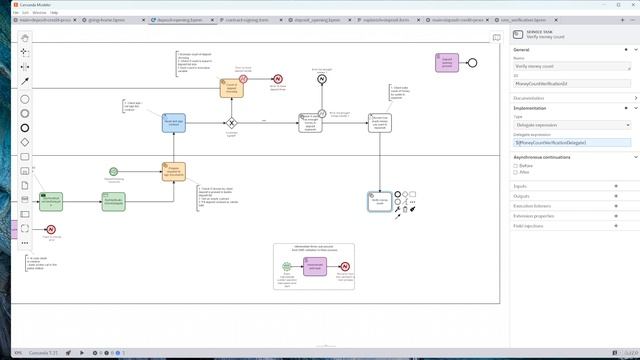Viewport: 640px width, 360px height.
Task: Collapse the Asynchronous continuations section
Action: point(636,157)
